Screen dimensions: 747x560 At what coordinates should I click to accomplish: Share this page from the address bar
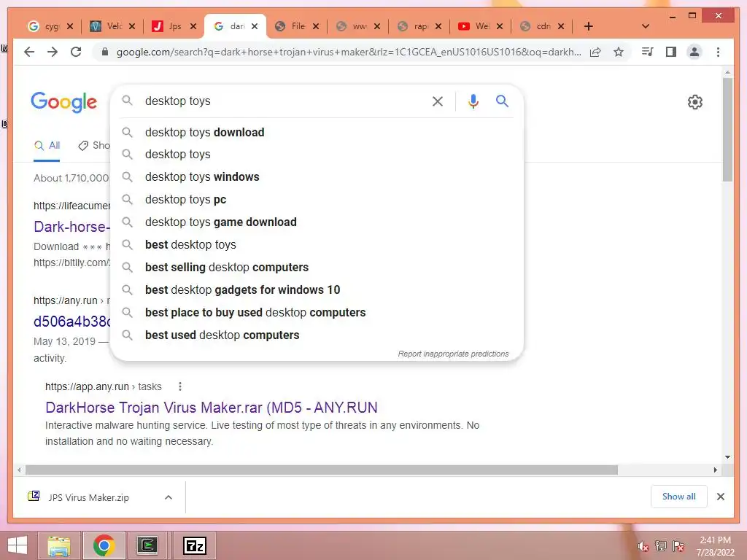coord(595,52)
